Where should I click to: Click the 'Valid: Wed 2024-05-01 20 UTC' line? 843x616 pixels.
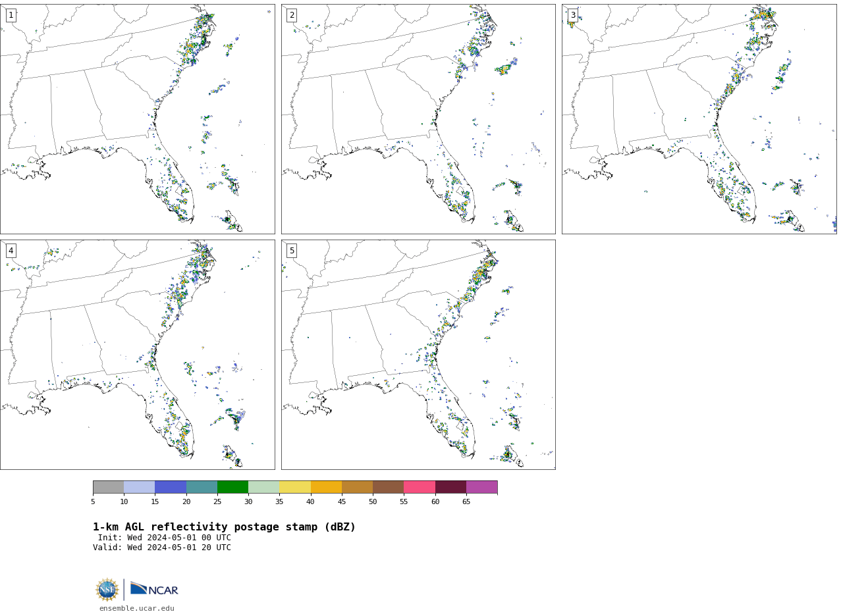point(162,548)
